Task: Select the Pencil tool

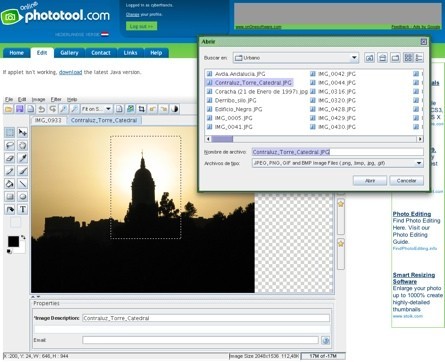Action: point(10,171)
